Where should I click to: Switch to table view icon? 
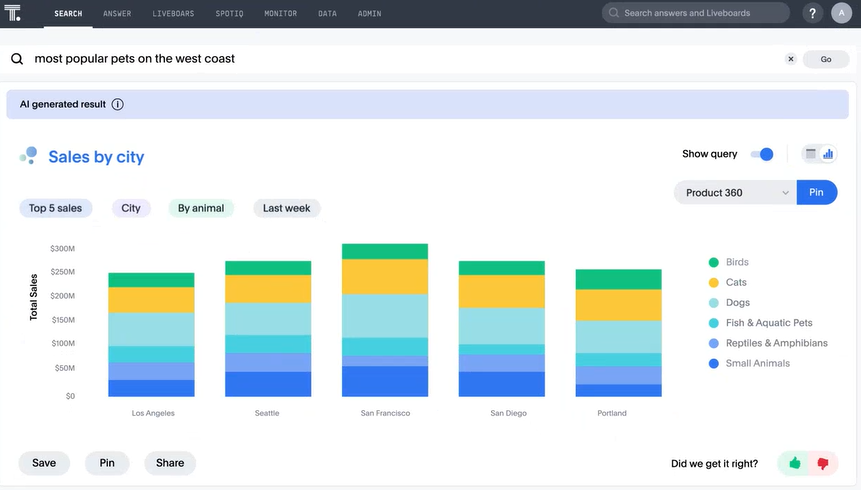(811, 154)
